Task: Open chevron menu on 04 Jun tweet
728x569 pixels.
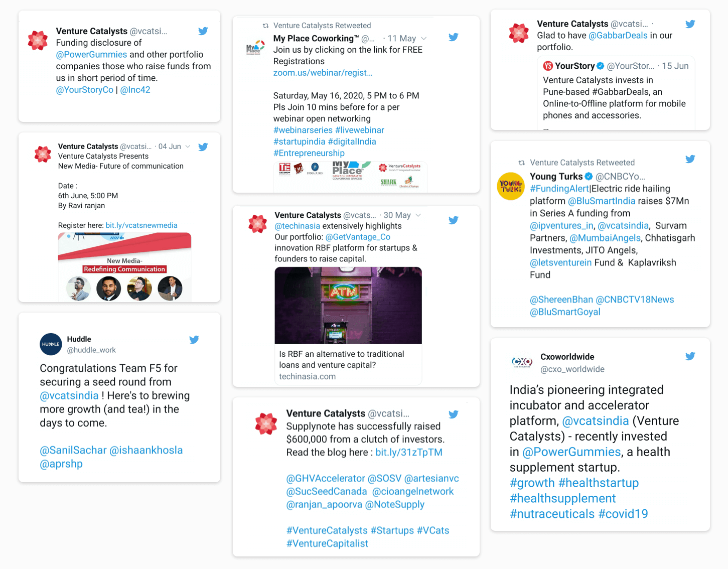Action: pyautogui.click(x=188, y=147)
